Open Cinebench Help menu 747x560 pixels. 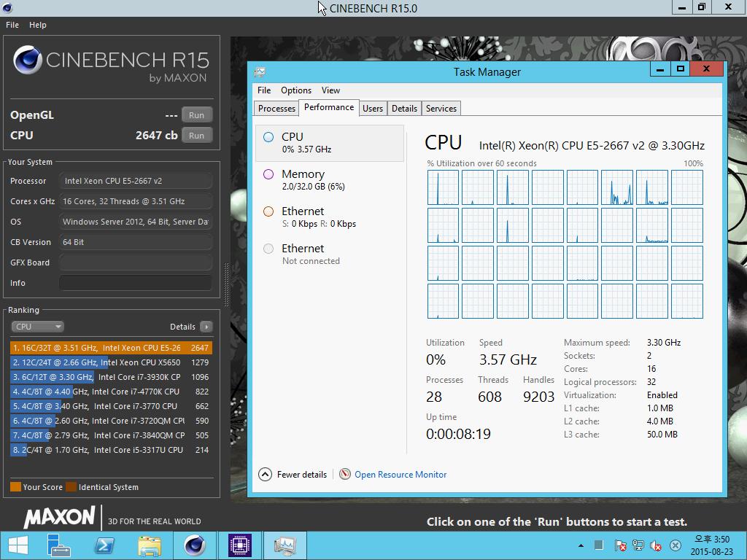[38, 25]
